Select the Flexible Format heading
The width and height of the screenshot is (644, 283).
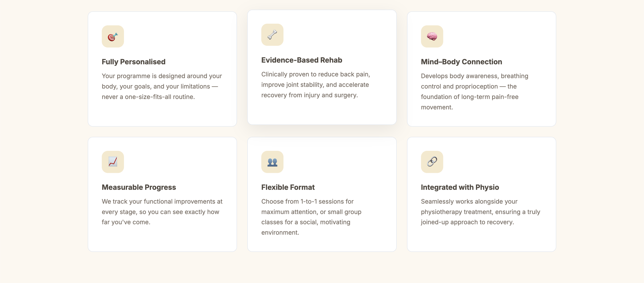(x=288, y=187)
